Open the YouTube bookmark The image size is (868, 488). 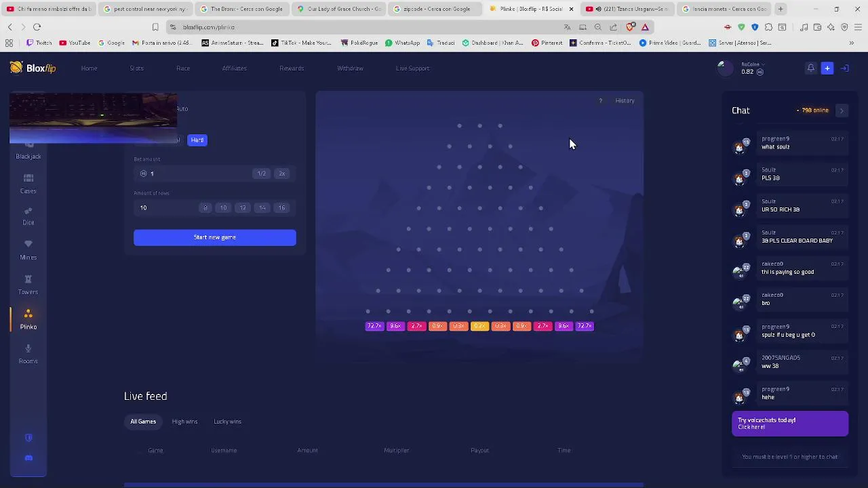(75, 43)
